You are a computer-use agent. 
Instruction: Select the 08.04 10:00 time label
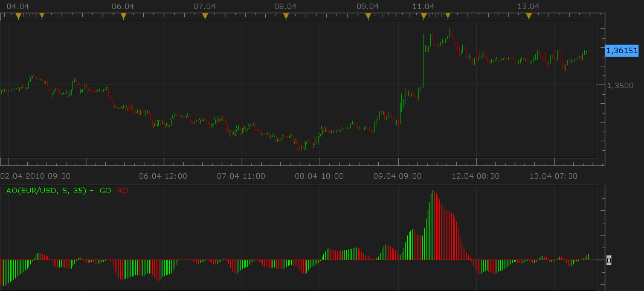pyautogui.click(x=319, y=176)
